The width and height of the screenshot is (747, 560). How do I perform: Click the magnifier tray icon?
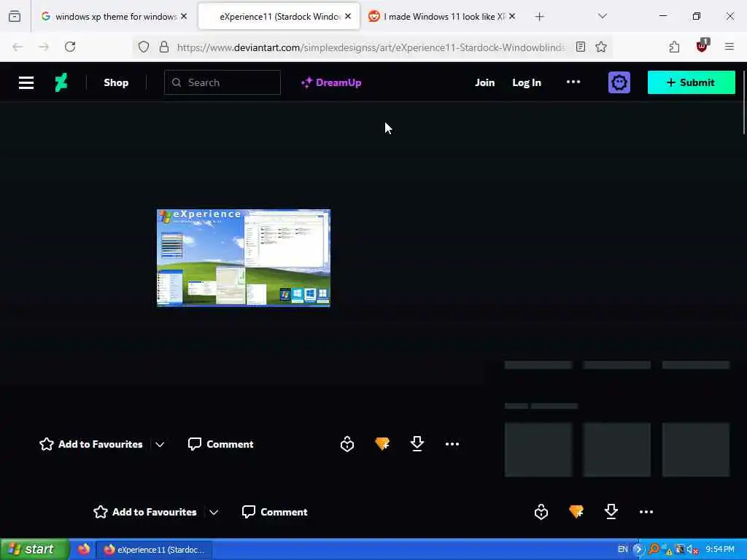654,550
